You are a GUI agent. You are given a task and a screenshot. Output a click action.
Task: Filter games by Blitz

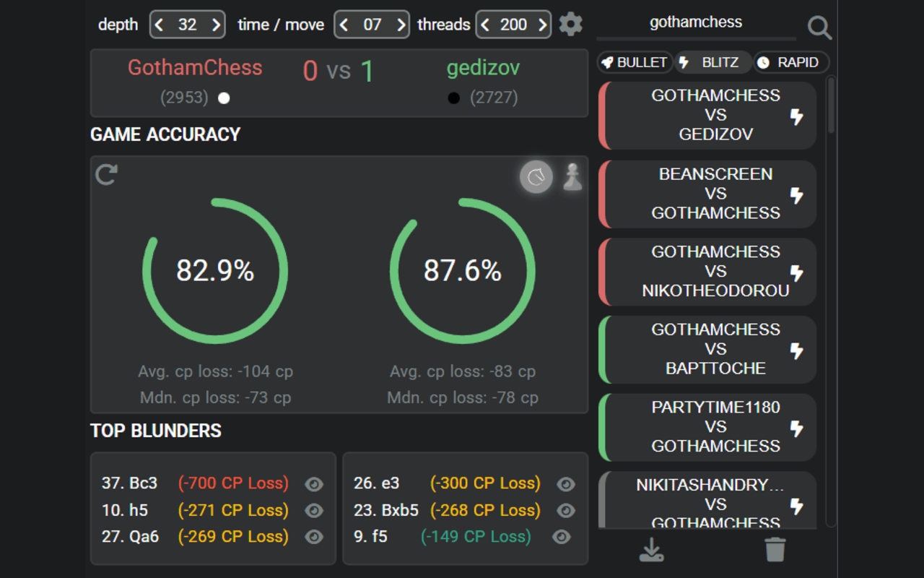tap(712, 62)
